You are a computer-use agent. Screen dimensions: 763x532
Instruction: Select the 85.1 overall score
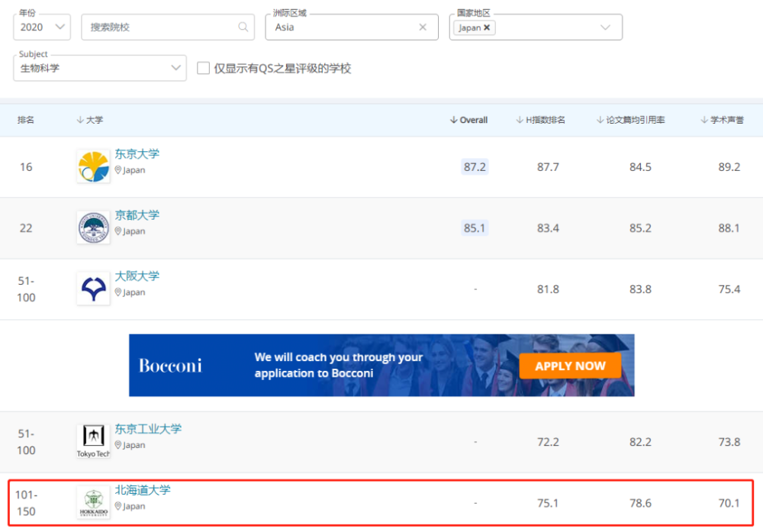[475, 227]
